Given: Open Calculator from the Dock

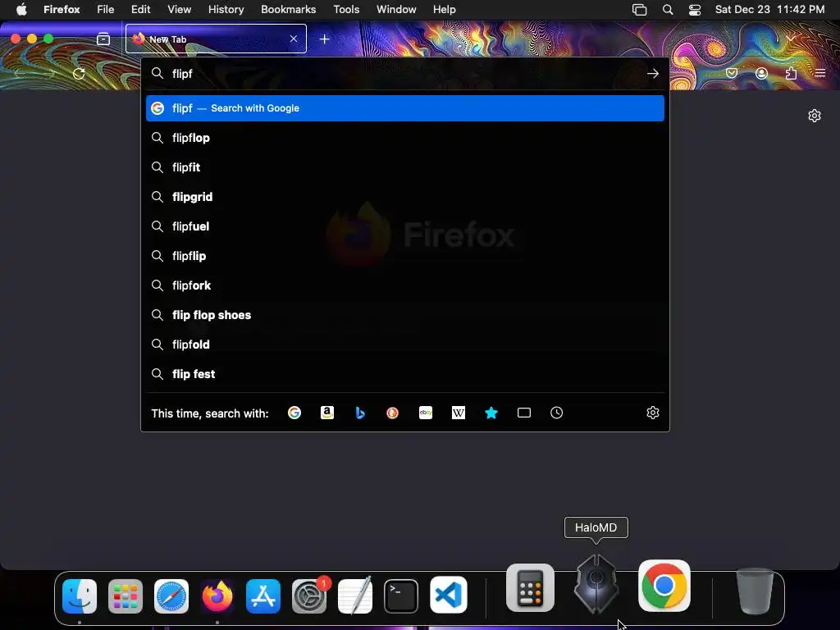Looking at the screenshot, I should [x=531, y=587].
